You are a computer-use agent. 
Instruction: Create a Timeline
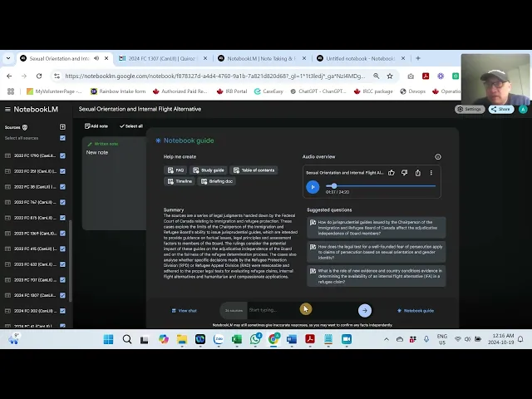point(180,181)
